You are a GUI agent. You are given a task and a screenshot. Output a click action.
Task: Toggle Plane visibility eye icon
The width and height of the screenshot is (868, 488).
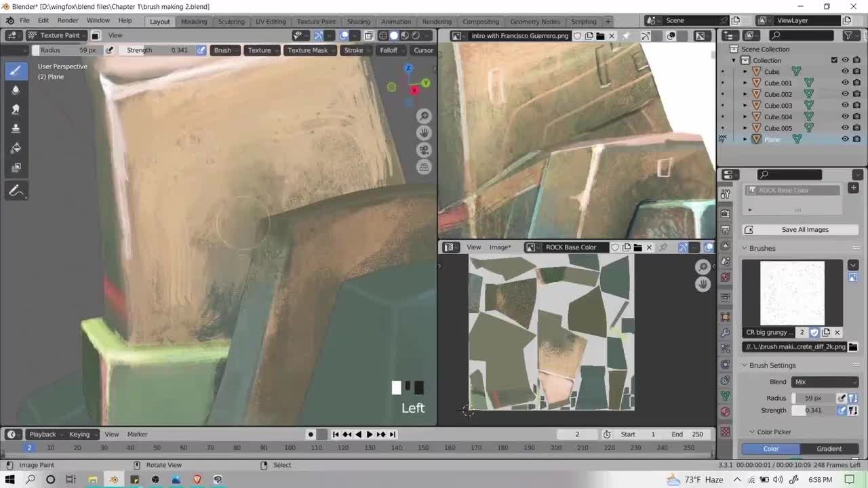click(845, 139)
